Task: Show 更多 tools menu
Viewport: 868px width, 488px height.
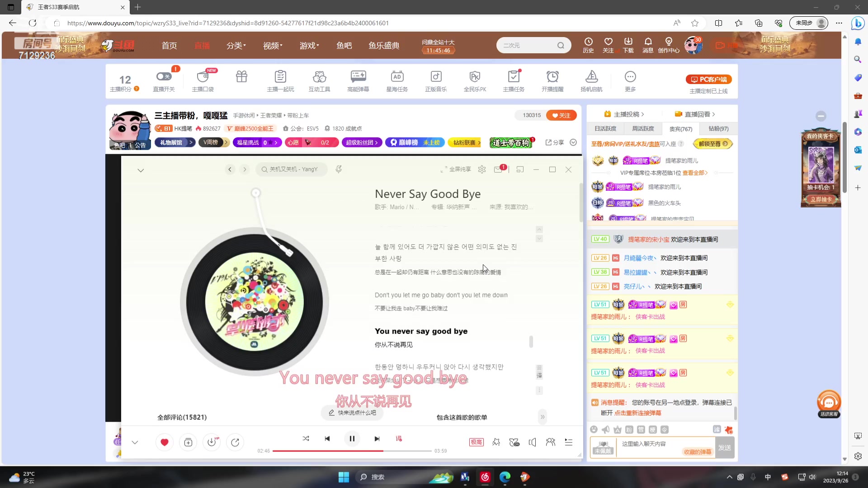Action: click(x=630, y=81)
